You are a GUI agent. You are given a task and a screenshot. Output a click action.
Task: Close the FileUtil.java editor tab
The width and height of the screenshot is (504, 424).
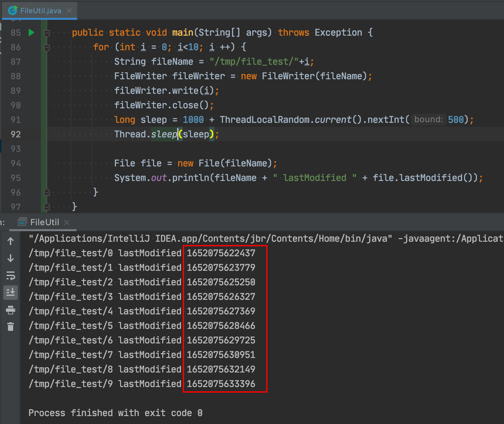click(x=69, y=11)
